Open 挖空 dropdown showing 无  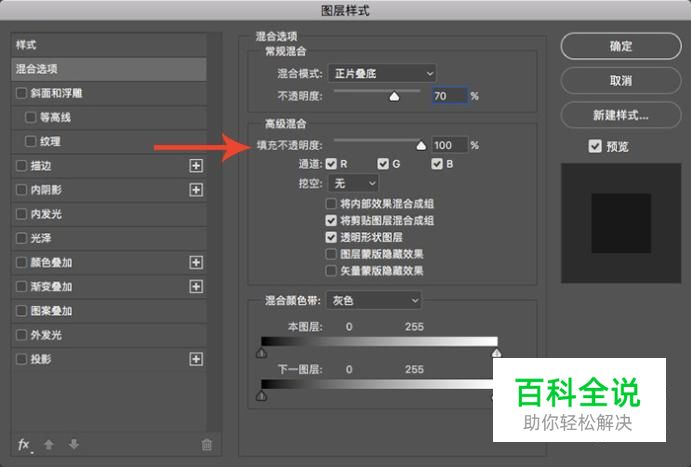[x=353, y=183]
